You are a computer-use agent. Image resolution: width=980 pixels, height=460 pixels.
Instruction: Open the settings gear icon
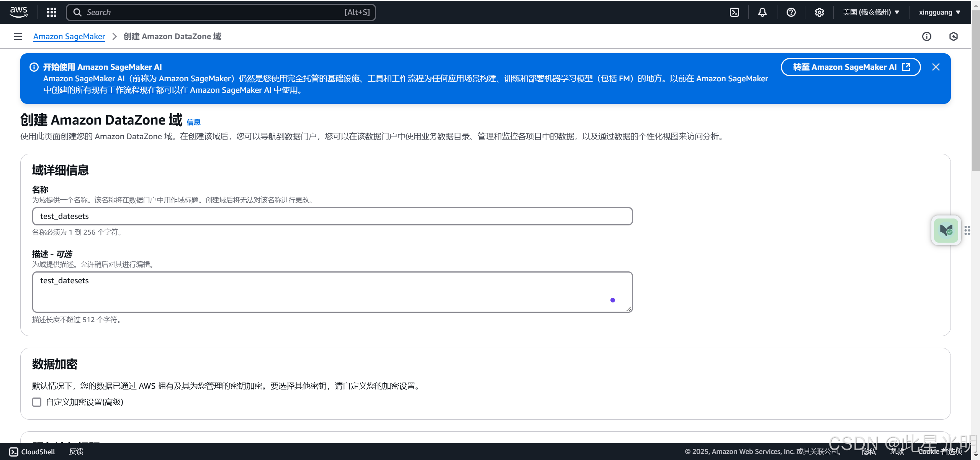click(819, 12)
